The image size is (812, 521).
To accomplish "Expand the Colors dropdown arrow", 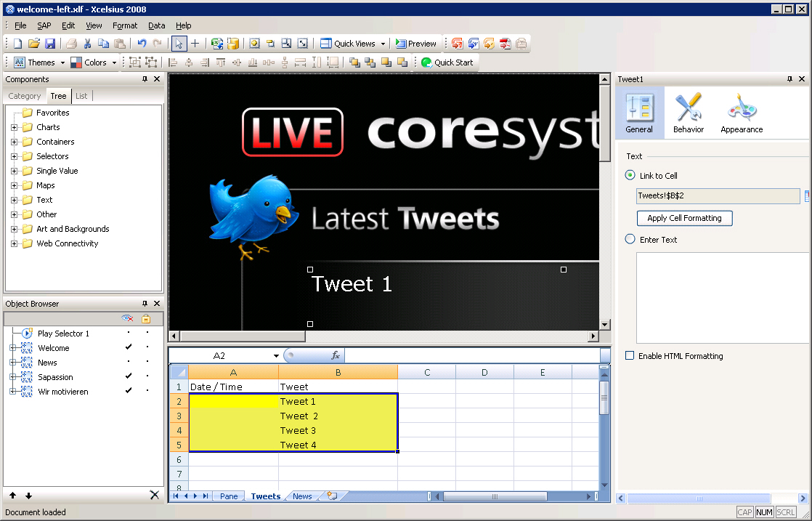I will click(x=114, y=62).
